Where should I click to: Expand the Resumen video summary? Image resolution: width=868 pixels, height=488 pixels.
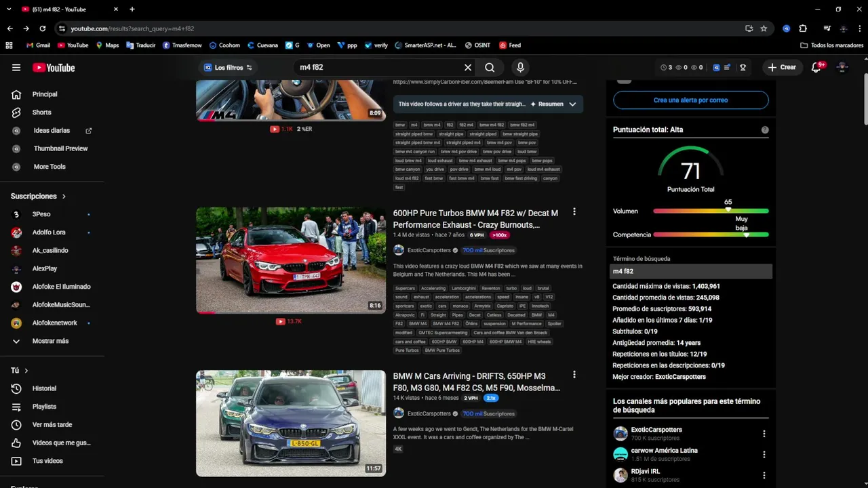pos(556,104)
